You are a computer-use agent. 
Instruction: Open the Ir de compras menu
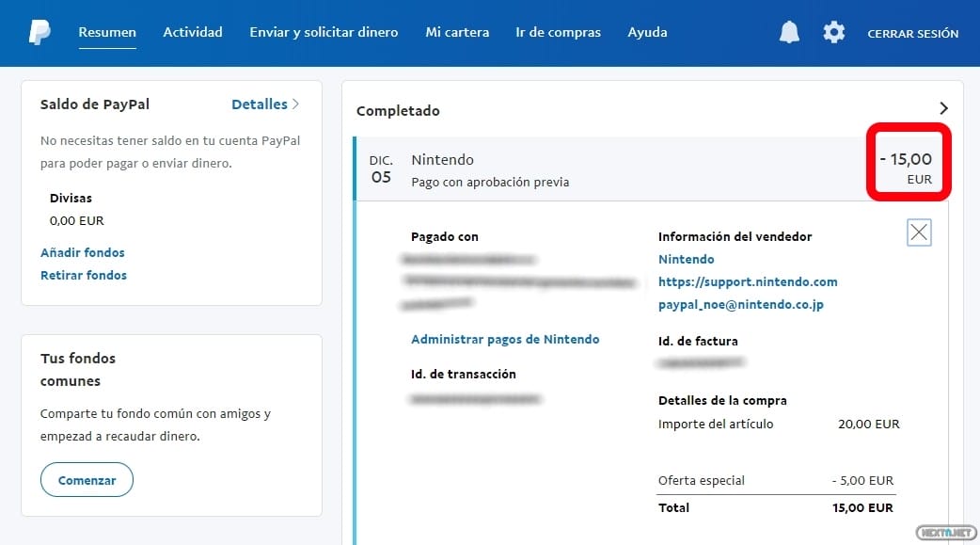(x=558, y=33)
